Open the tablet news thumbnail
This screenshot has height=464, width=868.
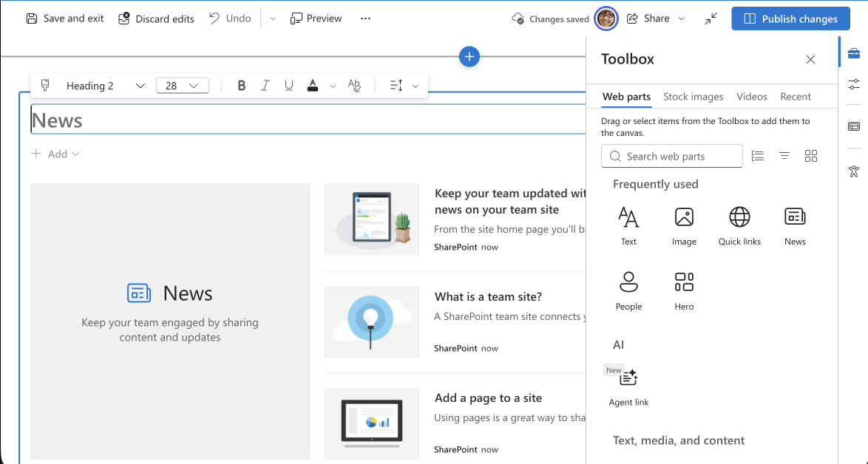372,219
